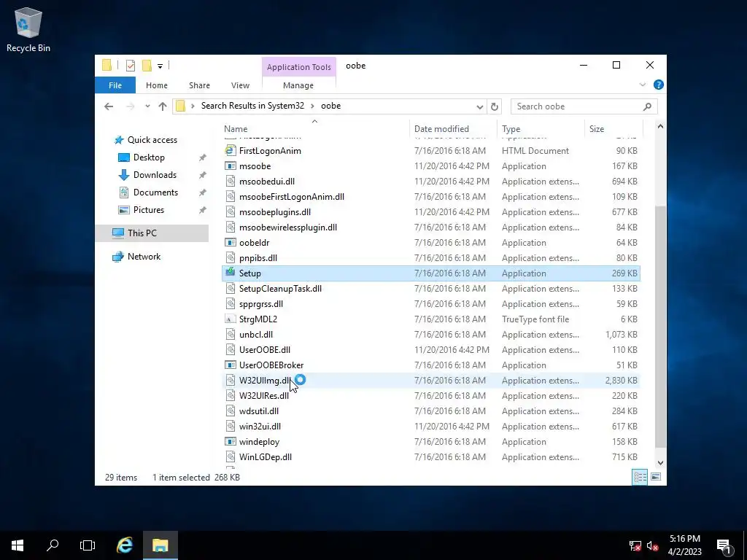747x560 pixels.
Task: Sort by the Date modified column
Action: tap(453, 129)
